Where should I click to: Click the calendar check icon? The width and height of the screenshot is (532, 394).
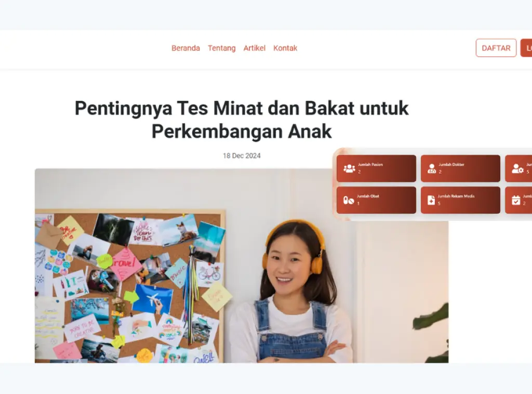click(516, 200)
